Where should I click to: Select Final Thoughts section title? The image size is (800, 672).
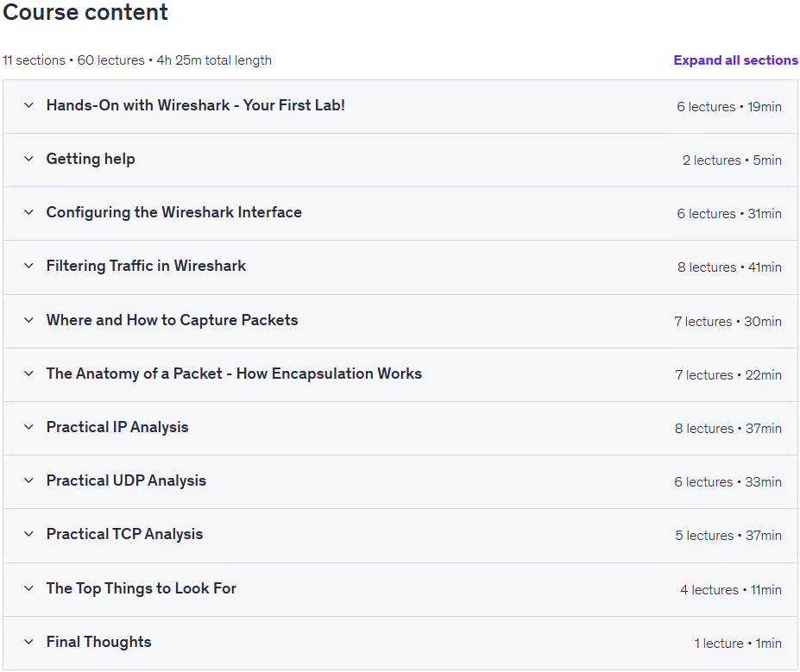point(99,642)
